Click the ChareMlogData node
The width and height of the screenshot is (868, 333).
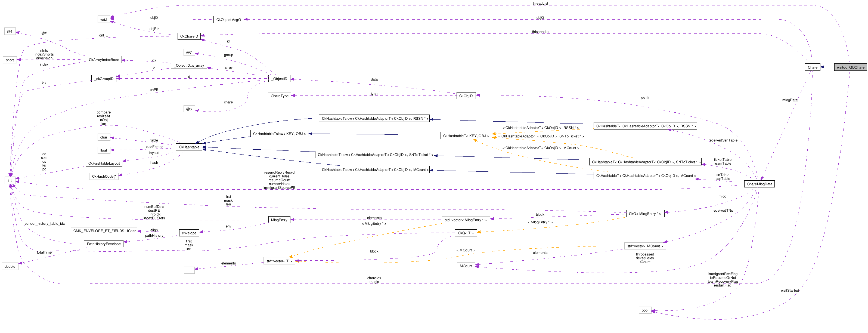coord(759,184)
